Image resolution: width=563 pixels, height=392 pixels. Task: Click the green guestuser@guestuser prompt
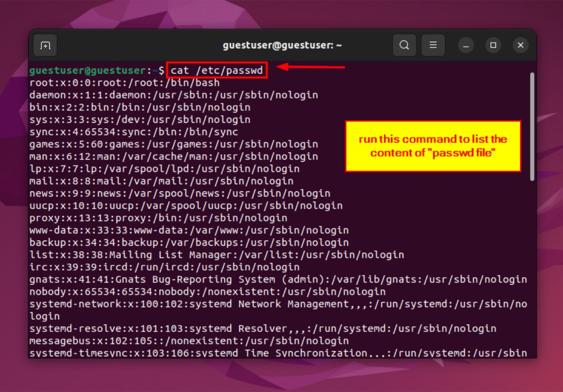88,70
